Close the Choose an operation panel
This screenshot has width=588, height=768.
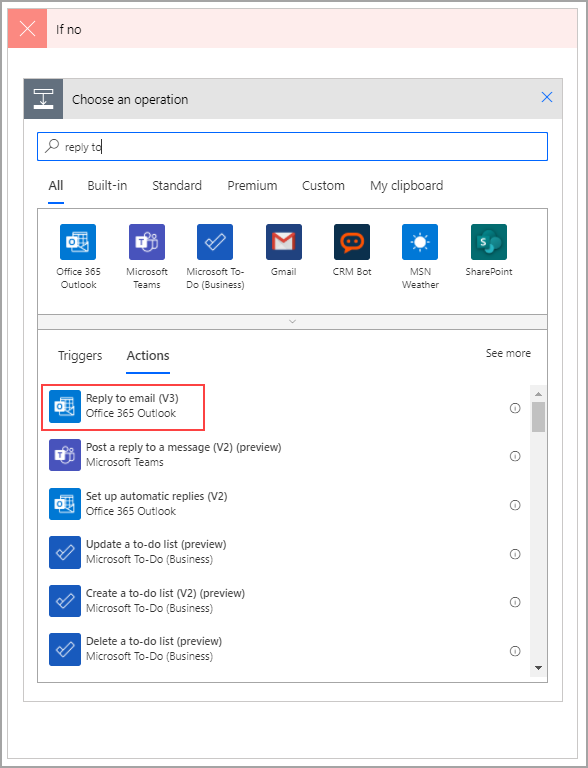point(547,97)
